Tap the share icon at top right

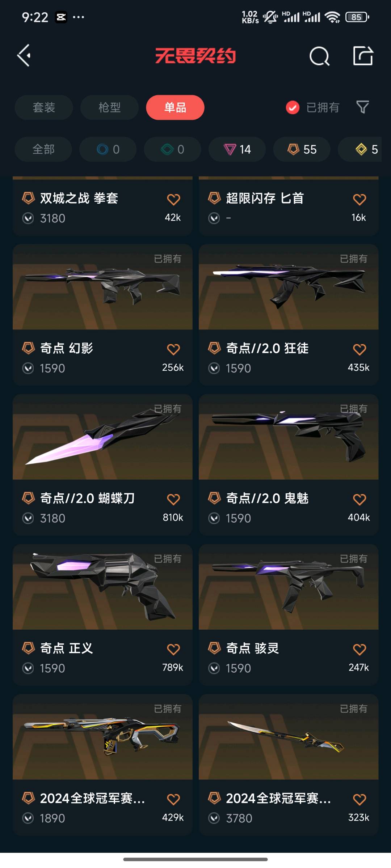point(363,56)
